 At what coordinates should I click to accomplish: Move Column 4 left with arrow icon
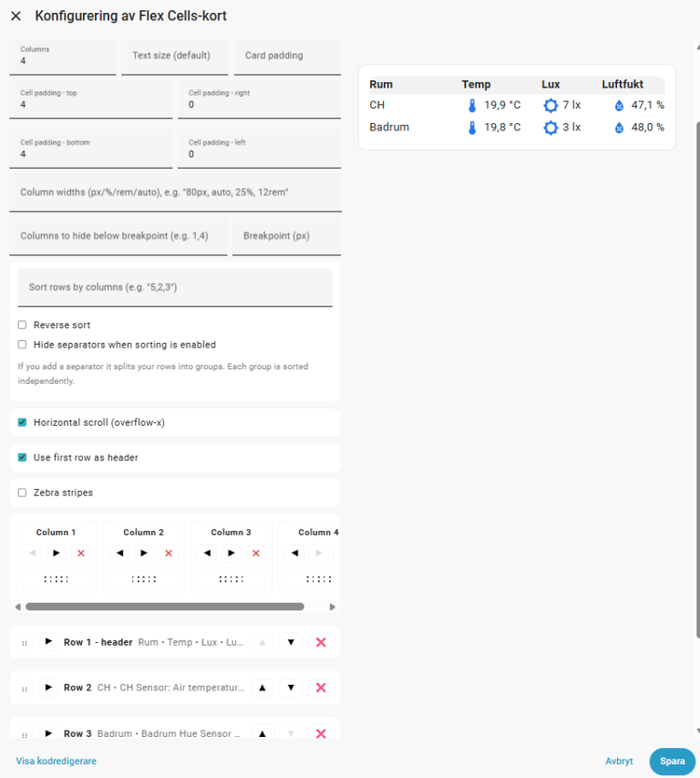295,554
